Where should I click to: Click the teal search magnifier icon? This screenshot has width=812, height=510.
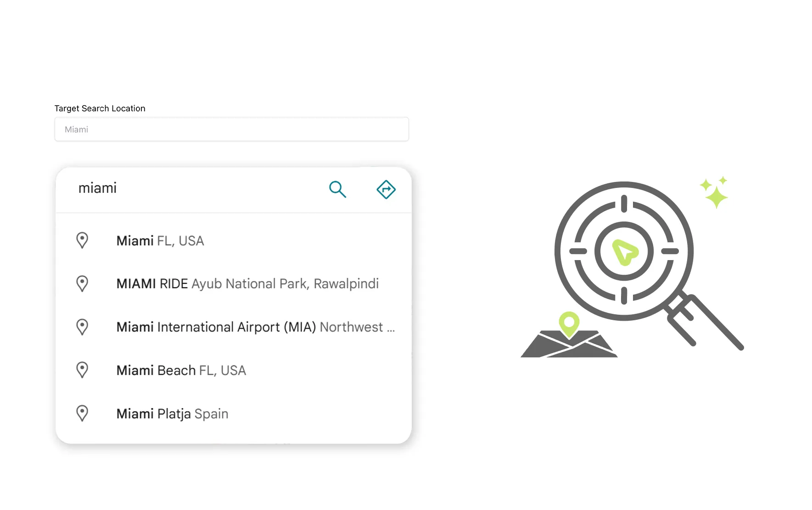(x=337, y=189)
